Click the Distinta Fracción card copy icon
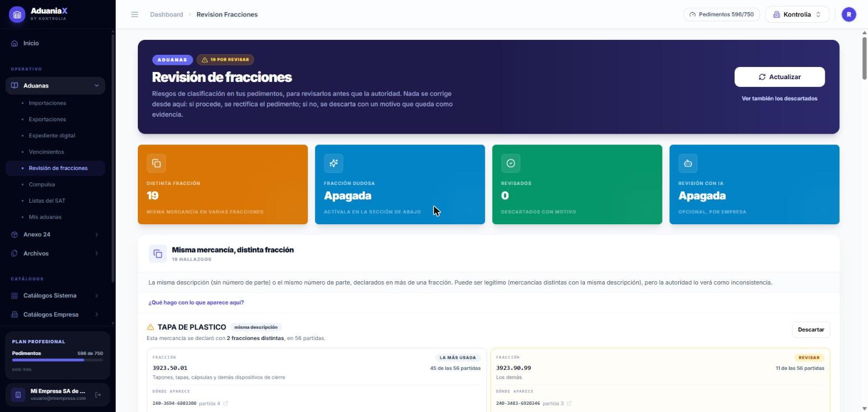Viewport: 868px width, 412px height. (x=156, y=163)
